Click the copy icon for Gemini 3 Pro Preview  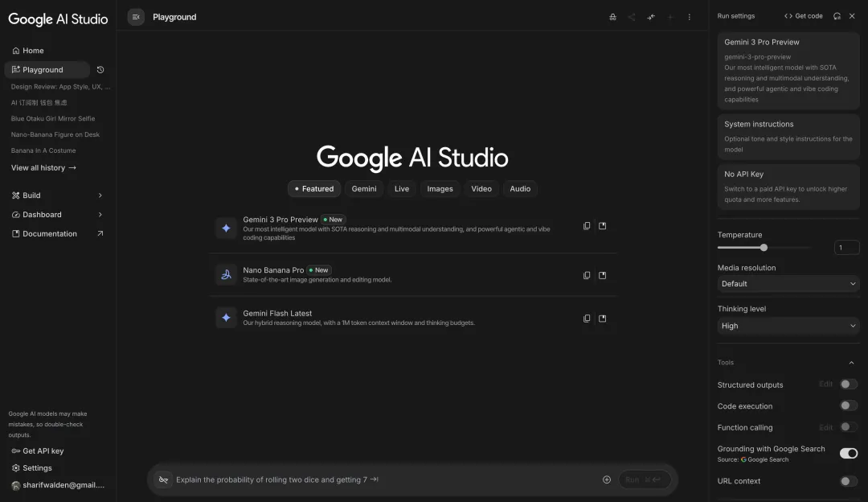click(x=587, y=226)
